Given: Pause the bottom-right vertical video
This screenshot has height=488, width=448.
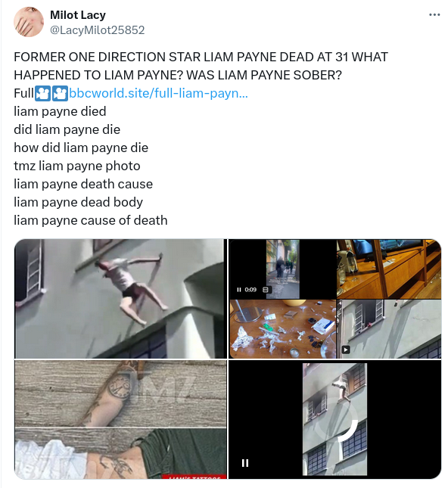Looking at the screenshot, I should [x=245, y=463].
